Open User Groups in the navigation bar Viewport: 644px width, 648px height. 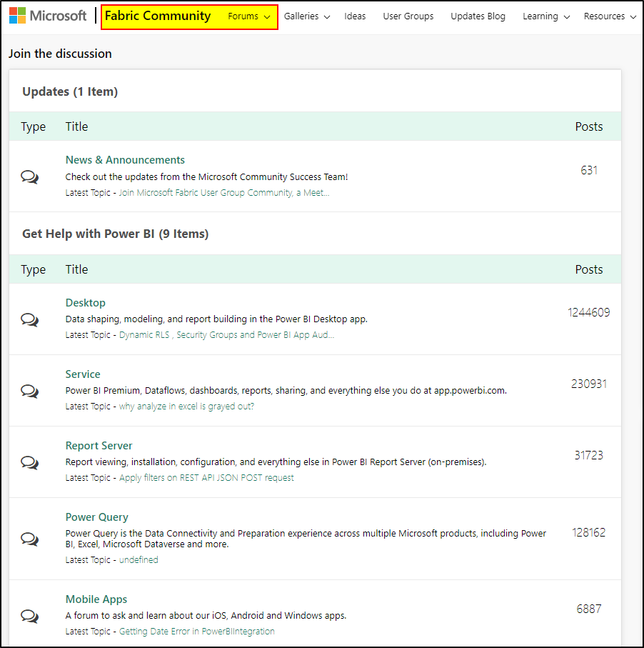408,16
